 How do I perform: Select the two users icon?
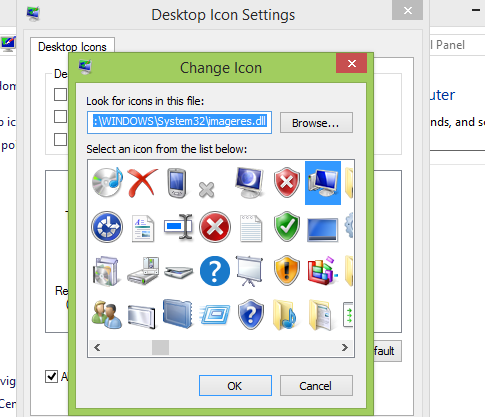point(107,315)
